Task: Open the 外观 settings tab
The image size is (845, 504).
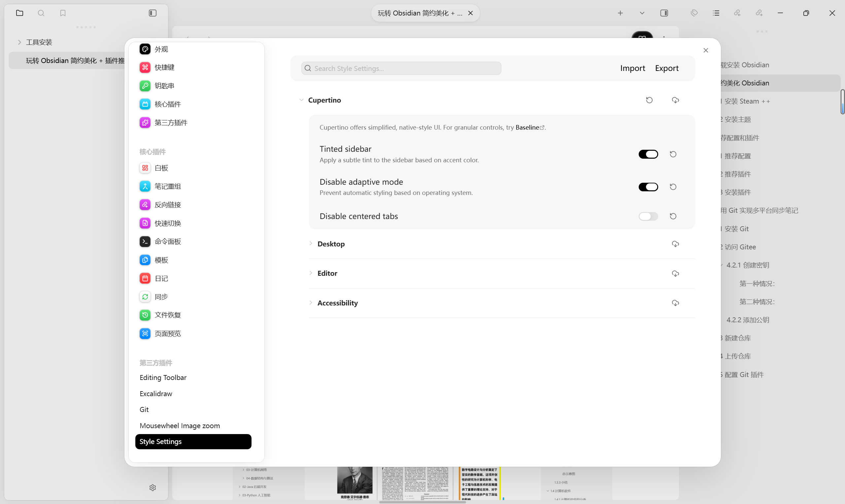Action: point(161,49)
